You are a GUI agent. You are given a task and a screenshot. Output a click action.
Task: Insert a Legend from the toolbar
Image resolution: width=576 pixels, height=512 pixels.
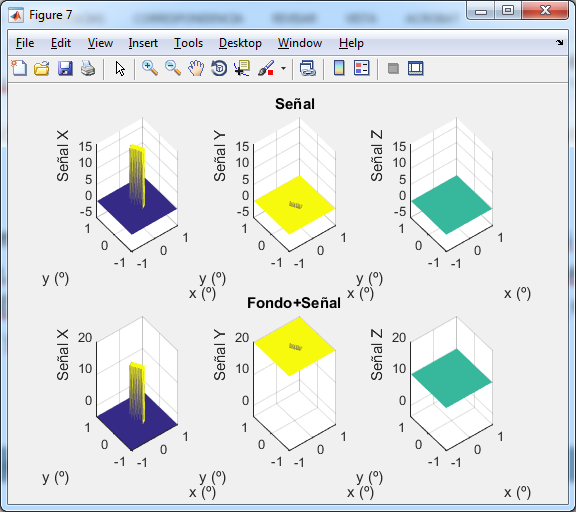[361, 68]
